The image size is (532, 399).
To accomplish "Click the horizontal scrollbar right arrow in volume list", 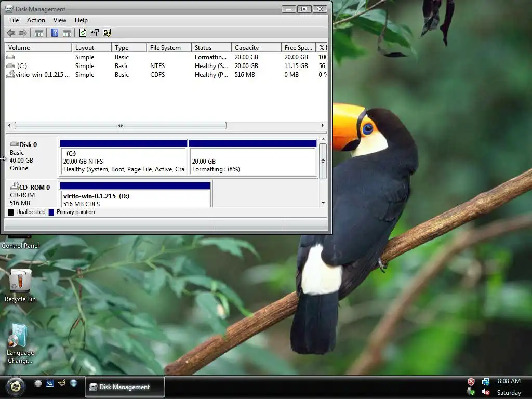I will pos(323,126).
